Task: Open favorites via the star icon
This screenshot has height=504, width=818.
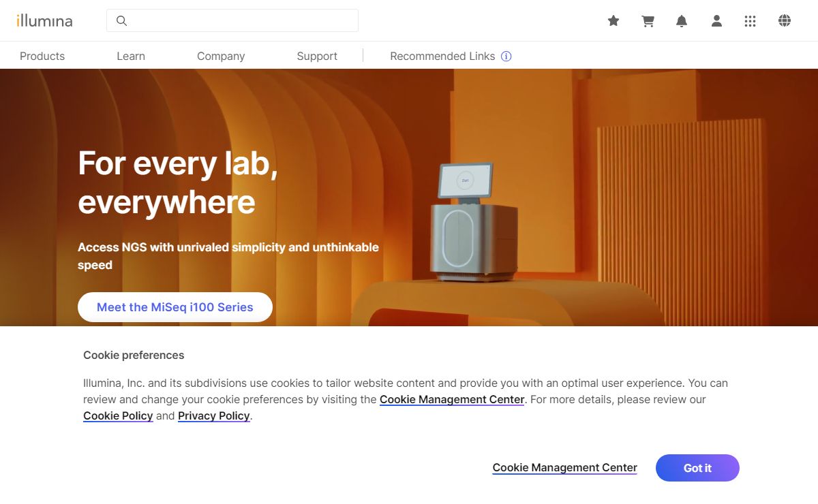Action: (x=613, y=21)
